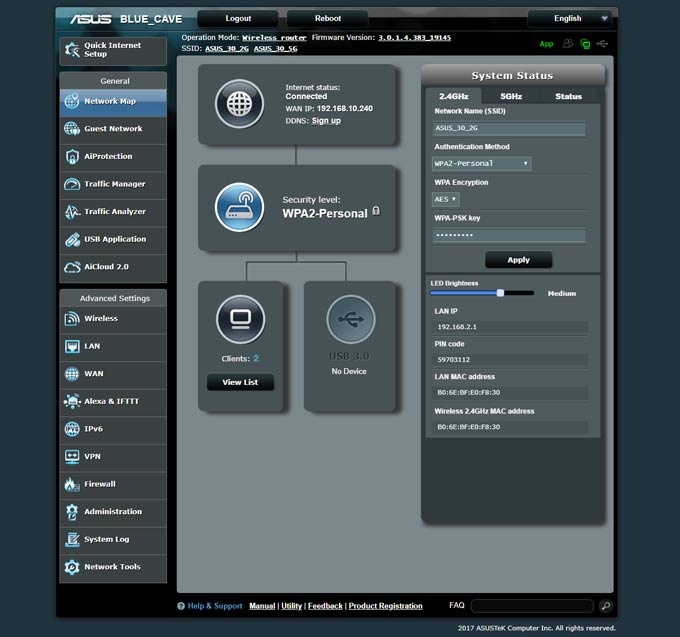680x637 pixels.
Task: Open Quick Internet Setup wizard icon
Action: 72,49
